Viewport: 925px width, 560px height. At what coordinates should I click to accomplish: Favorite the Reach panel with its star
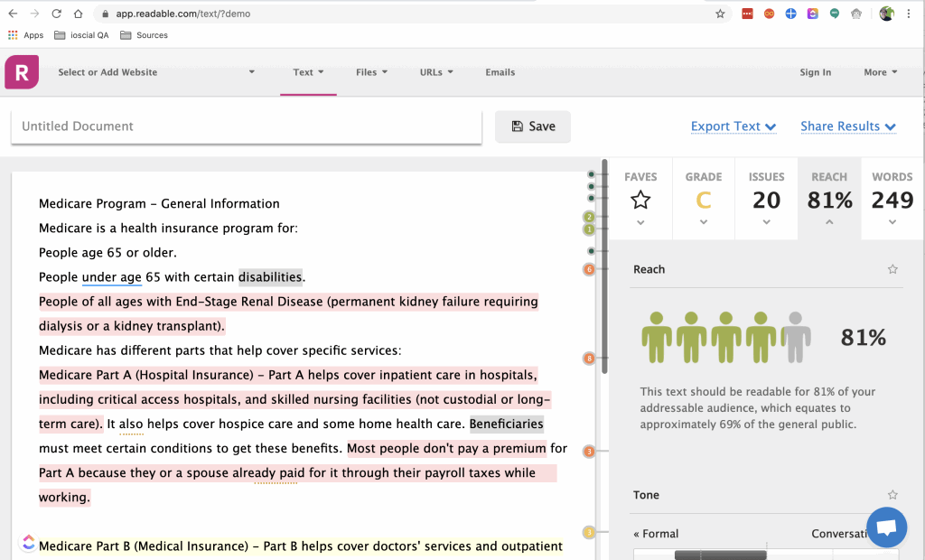click(892, 269)
